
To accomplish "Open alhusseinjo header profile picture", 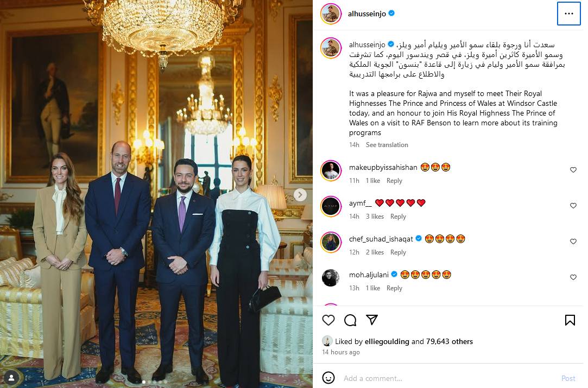I will point(331,14).
